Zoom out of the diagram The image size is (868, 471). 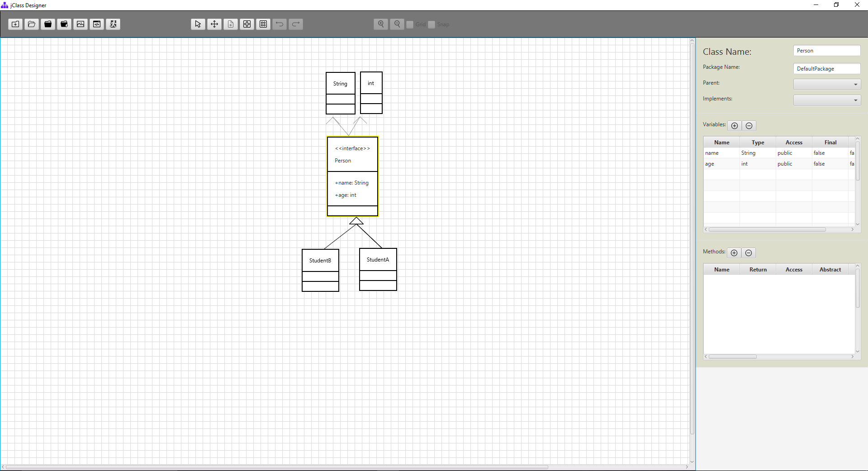click(x=397, y=24)
